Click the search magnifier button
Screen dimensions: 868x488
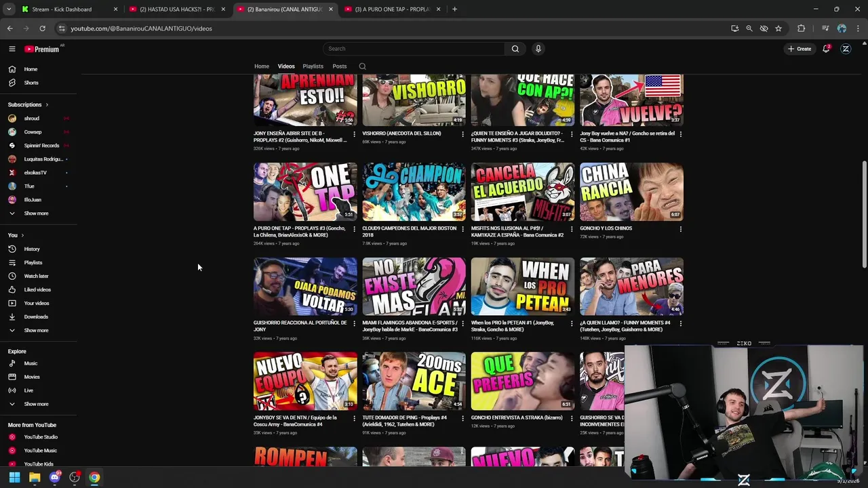515,49
